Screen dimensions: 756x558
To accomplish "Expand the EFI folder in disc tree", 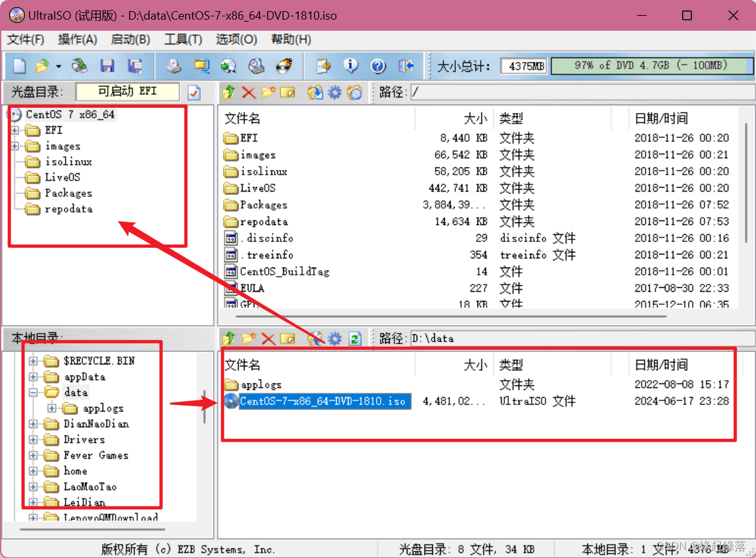I will [x=15, y=130].
